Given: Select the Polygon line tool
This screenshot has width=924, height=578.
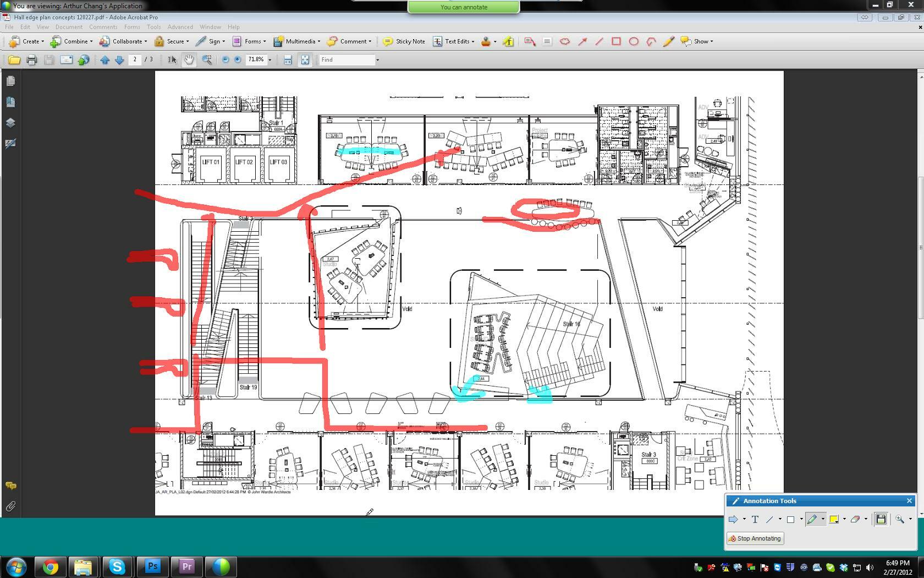Looking at the screenshot, I should (x=651, y=41).
